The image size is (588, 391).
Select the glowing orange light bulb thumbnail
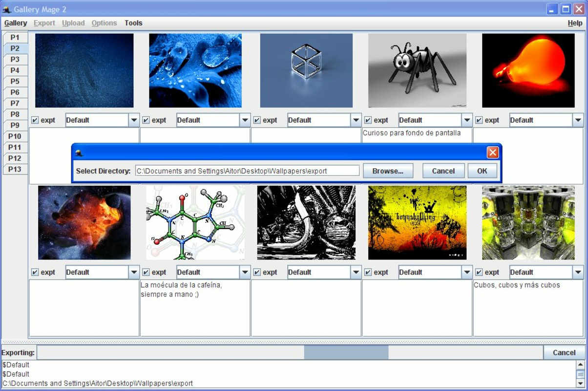pos(528,70)
